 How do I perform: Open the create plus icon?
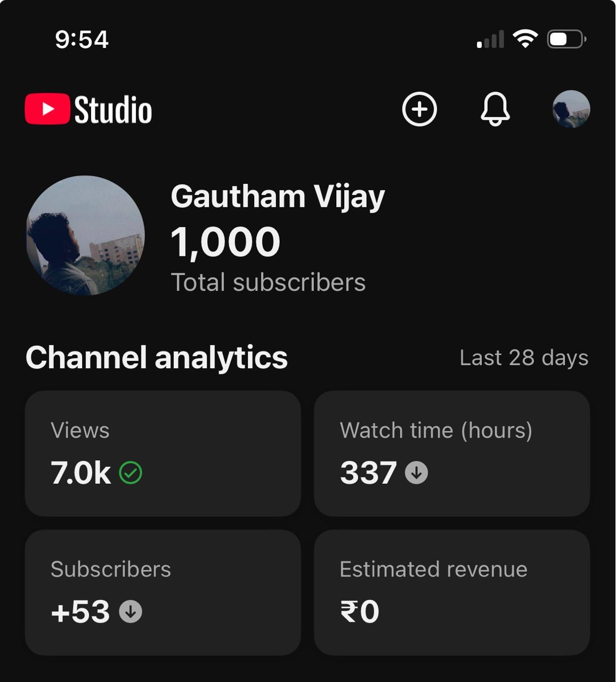click(x=419, y=109)
